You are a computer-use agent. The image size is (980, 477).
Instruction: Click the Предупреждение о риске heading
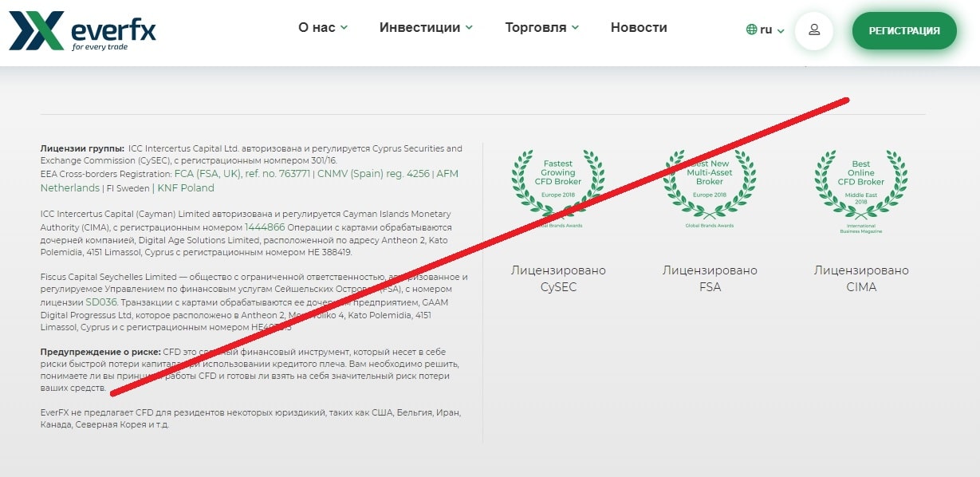click(100, 352)
